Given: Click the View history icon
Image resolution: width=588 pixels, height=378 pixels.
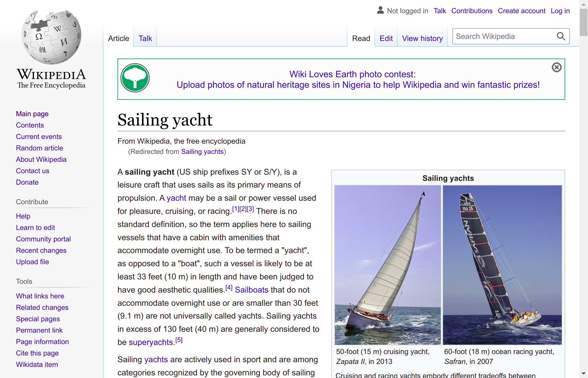Looking at the screenshot, I should (x=422, y=39).
